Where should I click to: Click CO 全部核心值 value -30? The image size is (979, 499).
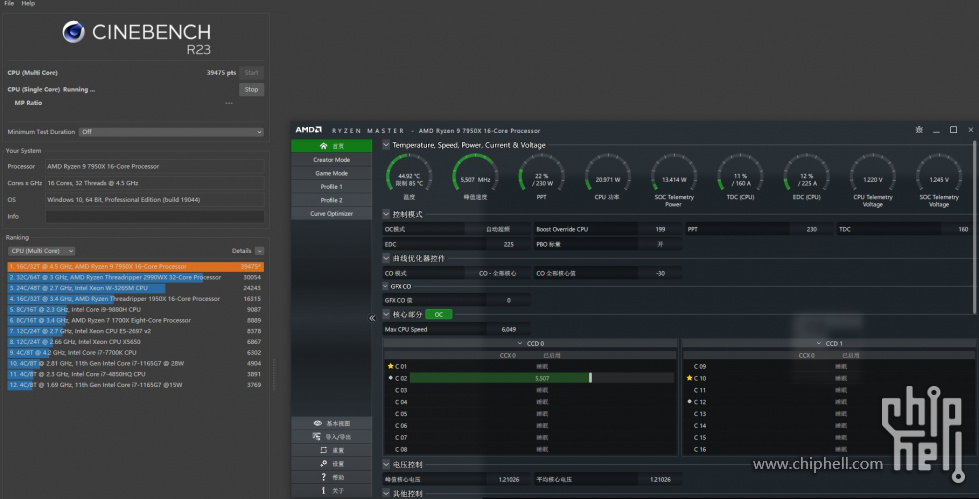pyautogui.click(x=660, y=273)
